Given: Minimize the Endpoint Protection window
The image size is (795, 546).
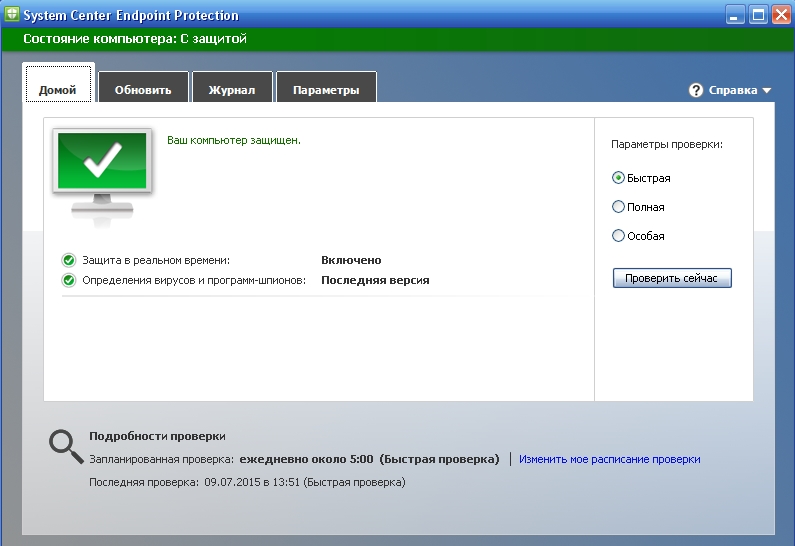Looking at the screenshot, I should pyautogui.click(x=736, y=14).
